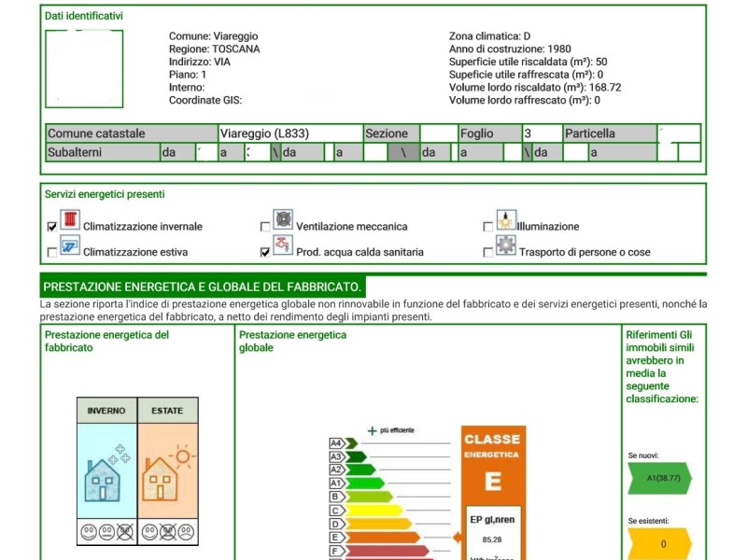Toggle the Climatizzazione estiva checkbox
This screenshot has width=747, height=560.
coord(52,252)
